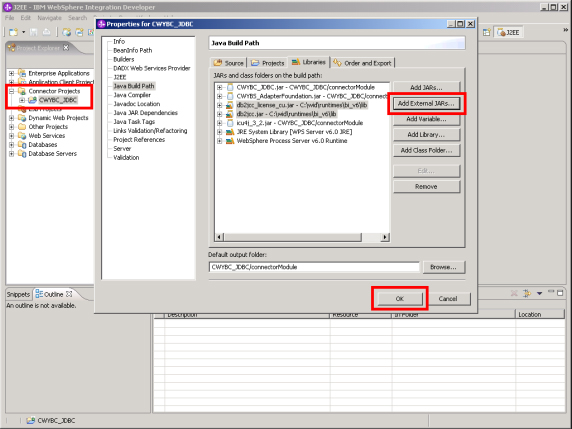Click the default output folder field

[314, 267]
